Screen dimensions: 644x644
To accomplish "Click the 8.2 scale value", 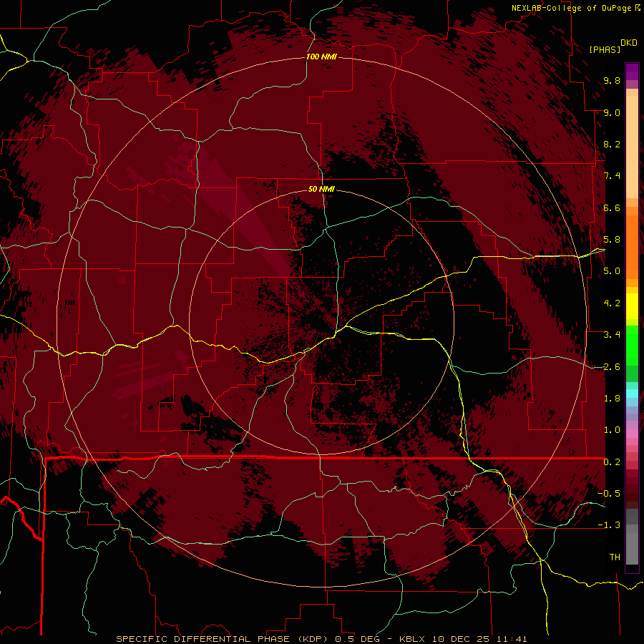I will (x=612, y=144).
